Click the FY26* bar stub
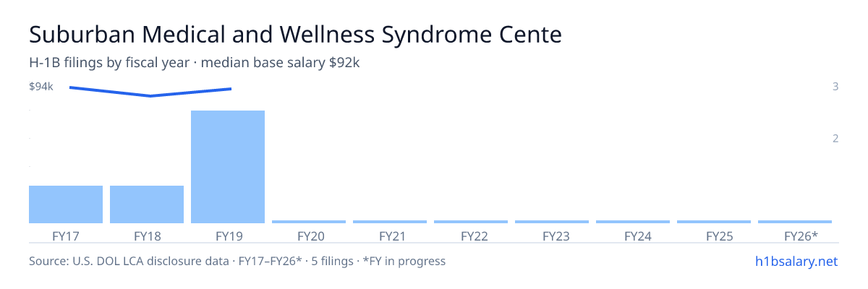This screenshot has height=289, width=868. coord(795,222)
